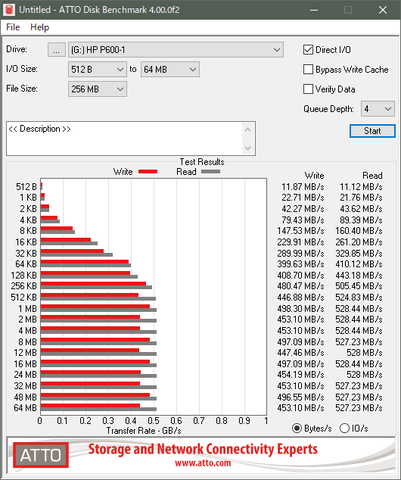The height and width of the screenshot is (480, 401).
Task: Browse for drive with ellipsis button
Action: [x=56, y=50]
